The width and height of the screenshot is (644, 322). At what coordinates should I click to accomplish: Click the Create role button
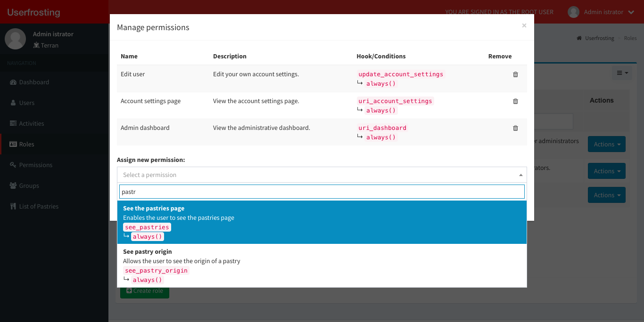click(145, 291)
